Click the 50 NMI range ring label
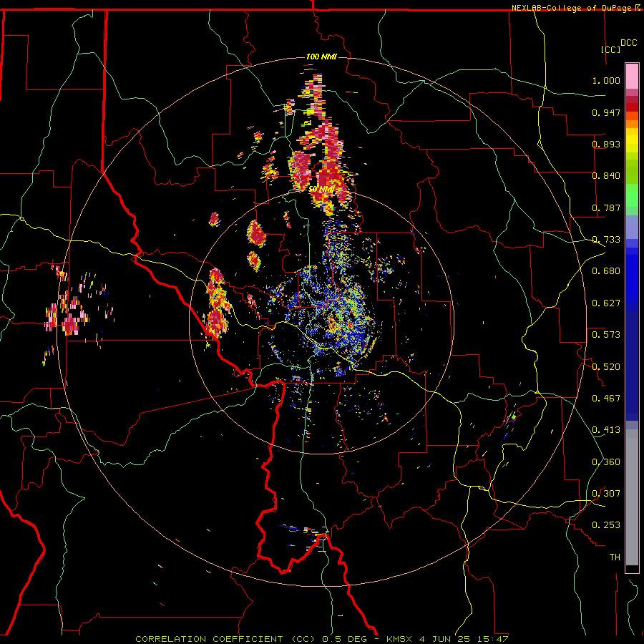Image resolution: width=644 pixels, height=644 pixels. pyautogui.click(x=322, y=189)
